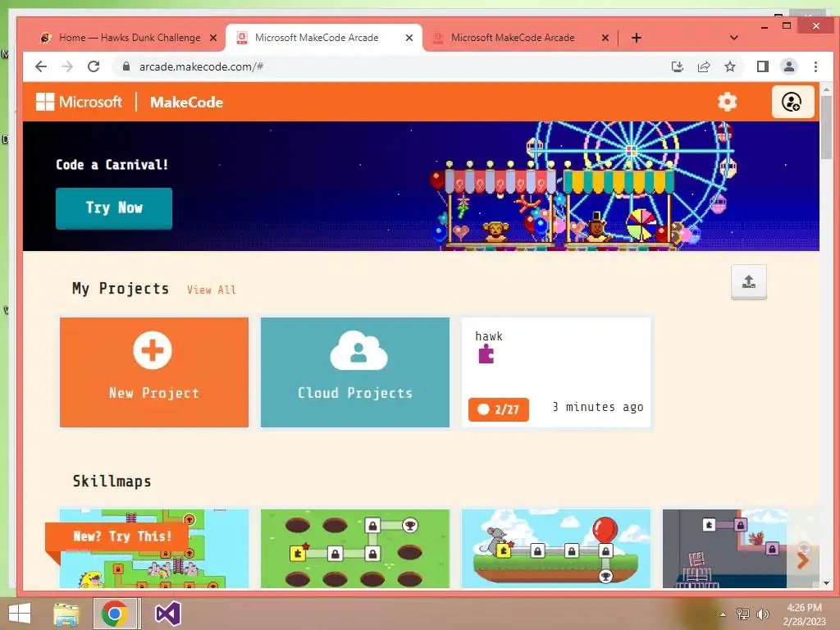The height and width of the screenshot is (630, 840).
Task: Click the skillmaps next arrow chevron
Action: pos(802,561)
